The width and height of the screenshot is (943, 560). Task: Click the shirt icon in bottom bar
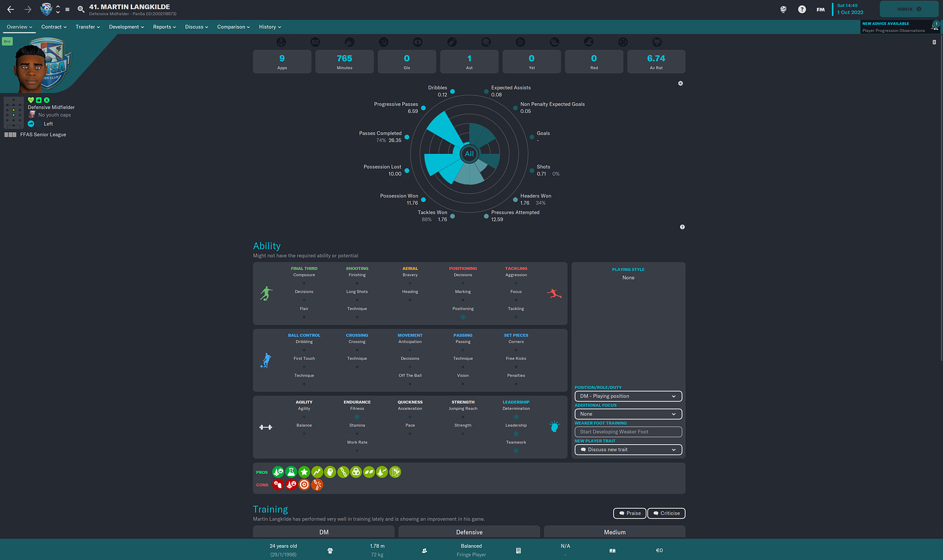coord(332,550)
